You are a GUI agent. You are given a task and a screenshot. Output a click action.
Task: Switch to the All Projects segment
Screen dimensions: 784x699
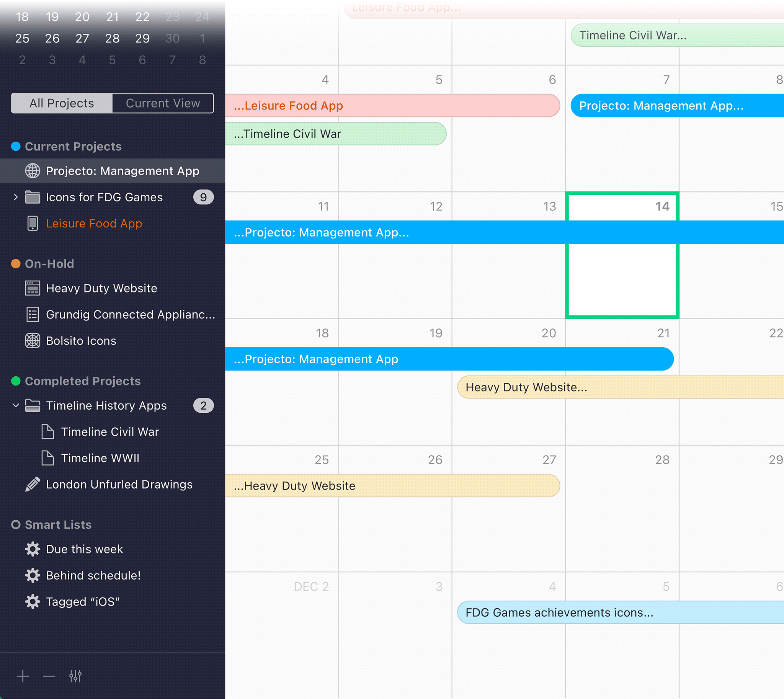tap(62, 103)
